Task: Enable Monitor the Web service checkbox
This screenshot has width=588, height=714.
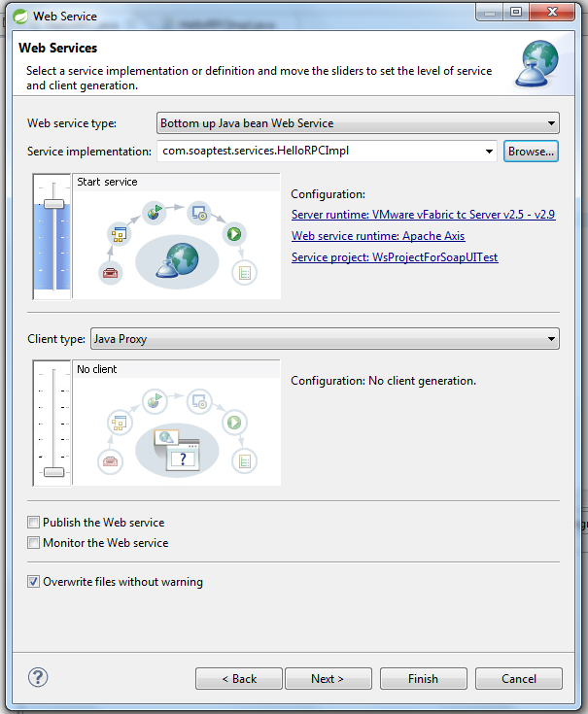Action: (33, 543)
